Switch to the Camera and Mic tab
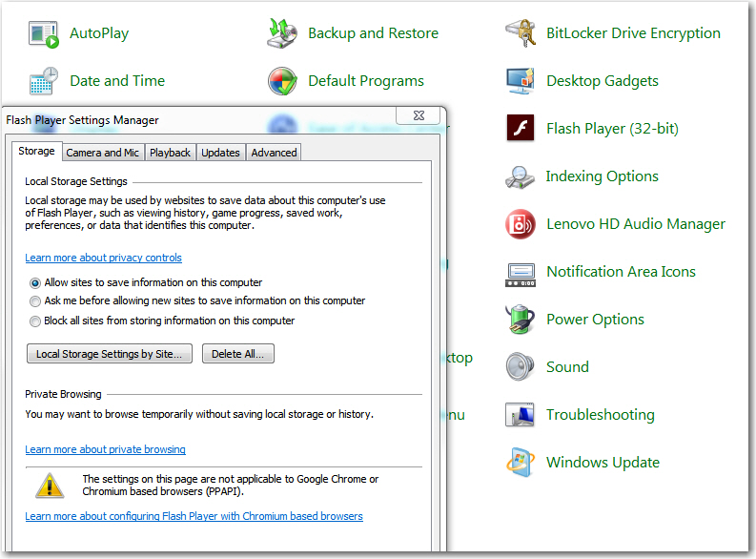The image size is (756, 559). (x=102, y=153)
